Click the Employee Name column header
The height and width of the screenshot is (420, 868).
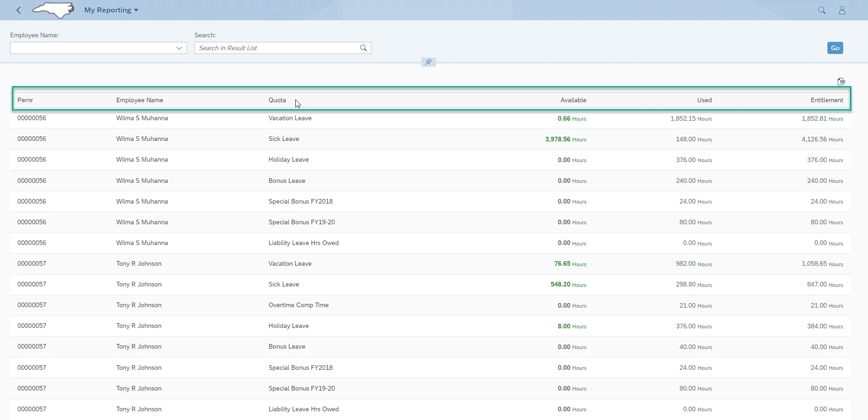tap(140, 100)
